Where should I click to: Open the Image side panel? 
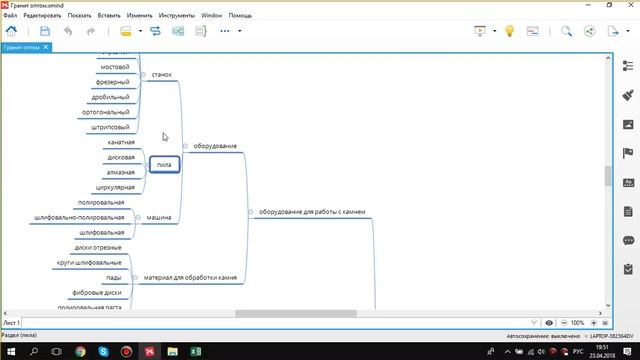[628, 124]
